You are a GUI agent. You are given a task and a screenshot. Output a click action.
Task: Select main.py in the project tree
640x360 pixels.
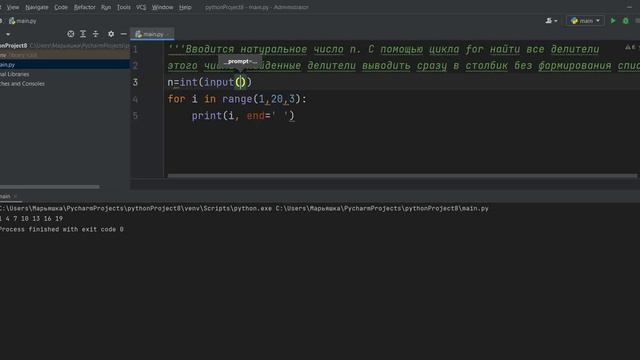tap(65, 64)
